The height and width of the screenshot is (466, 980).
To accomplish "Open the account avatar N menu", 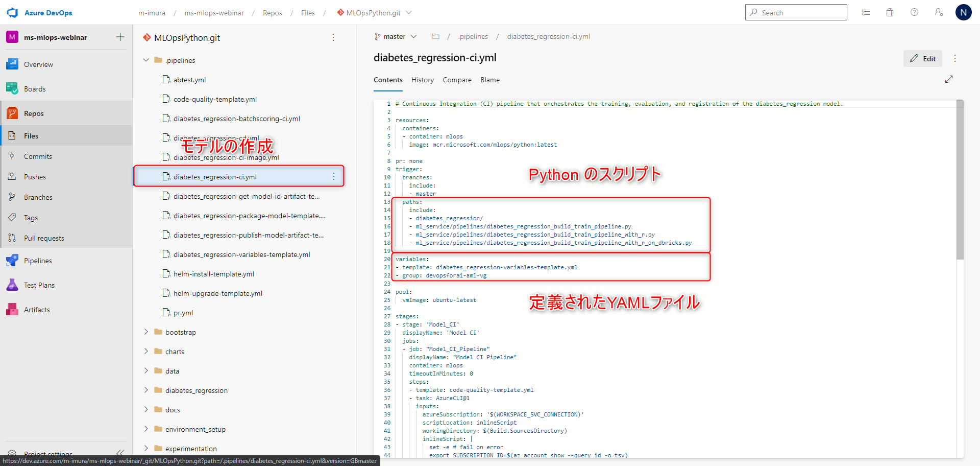I will (963, 12).
